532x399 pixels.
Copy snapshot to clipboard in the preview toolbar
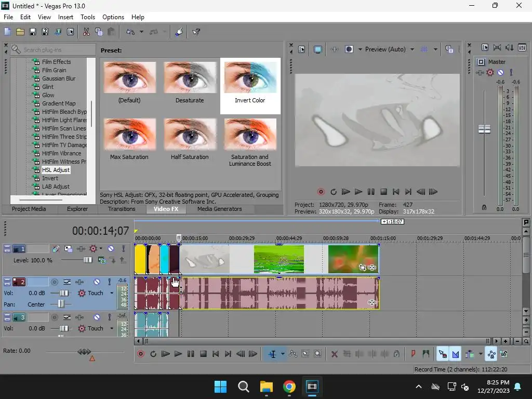click(x=449, y=49)
